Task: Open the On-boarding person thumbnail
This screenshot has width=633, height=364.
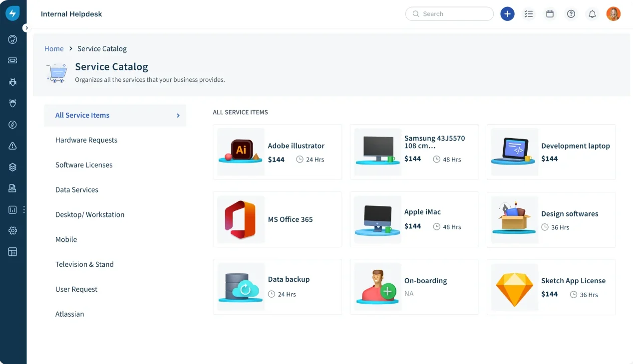Action: [377, 287]
